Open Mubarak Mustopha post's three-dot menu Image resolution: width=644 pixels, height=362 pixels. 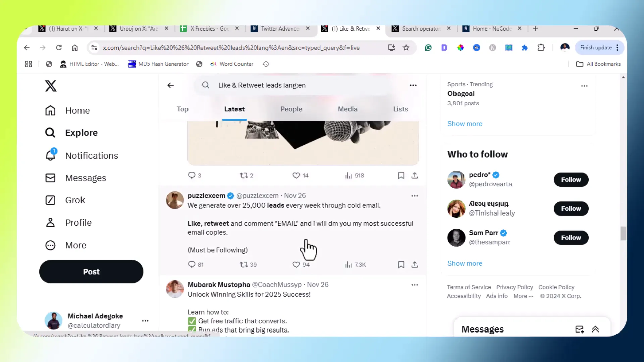[x=415, y=285]
